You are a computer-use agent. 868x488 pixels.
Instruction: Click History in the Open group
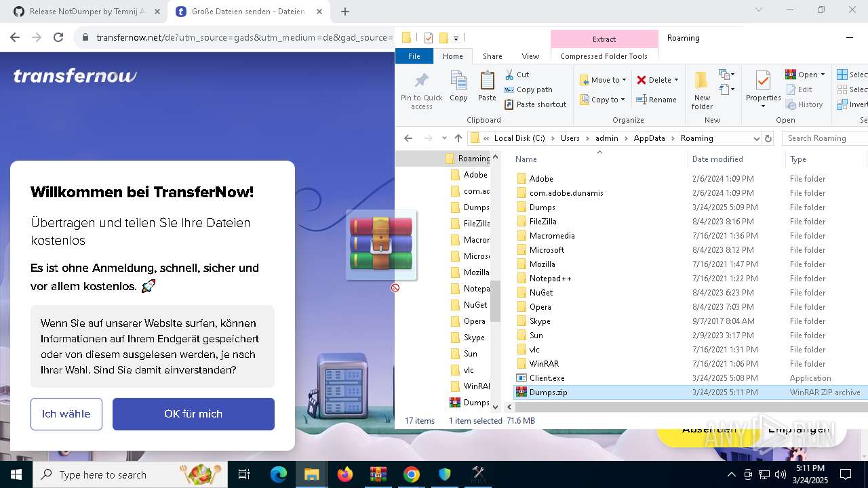click(x=804, y=104)
